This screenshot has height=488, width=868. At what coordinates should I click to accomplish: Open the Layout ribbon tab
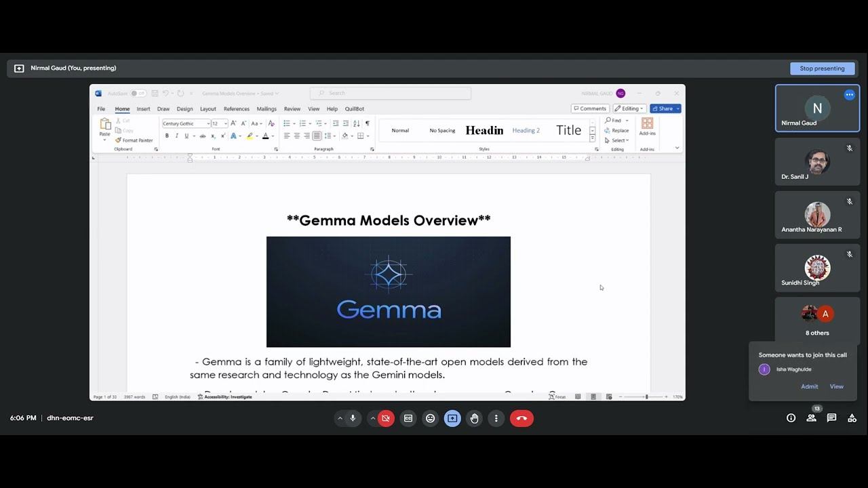(x=208, y=108)
